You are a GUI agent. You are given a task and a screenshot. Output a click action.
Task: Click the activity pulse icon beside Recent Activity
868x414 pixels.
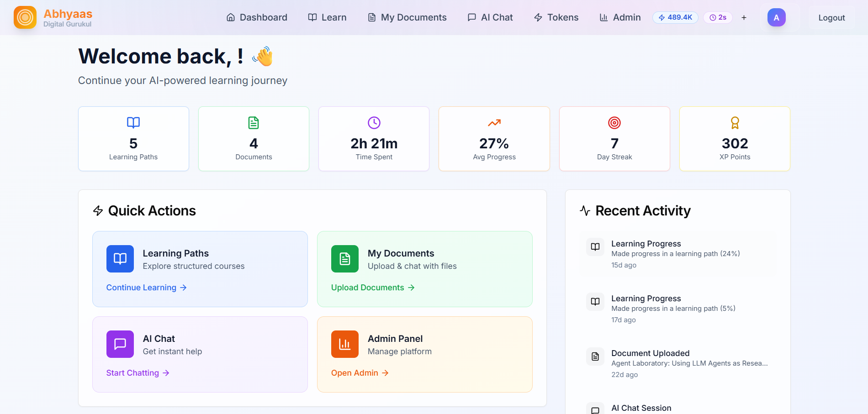pyautogui.click(x=585, y=210)
